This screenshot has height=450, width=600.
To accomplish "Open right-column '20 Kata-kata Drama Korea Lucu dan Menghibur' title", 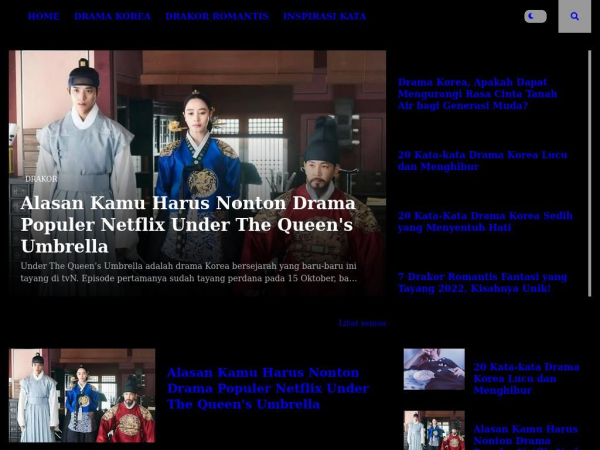I will point(526,378).
